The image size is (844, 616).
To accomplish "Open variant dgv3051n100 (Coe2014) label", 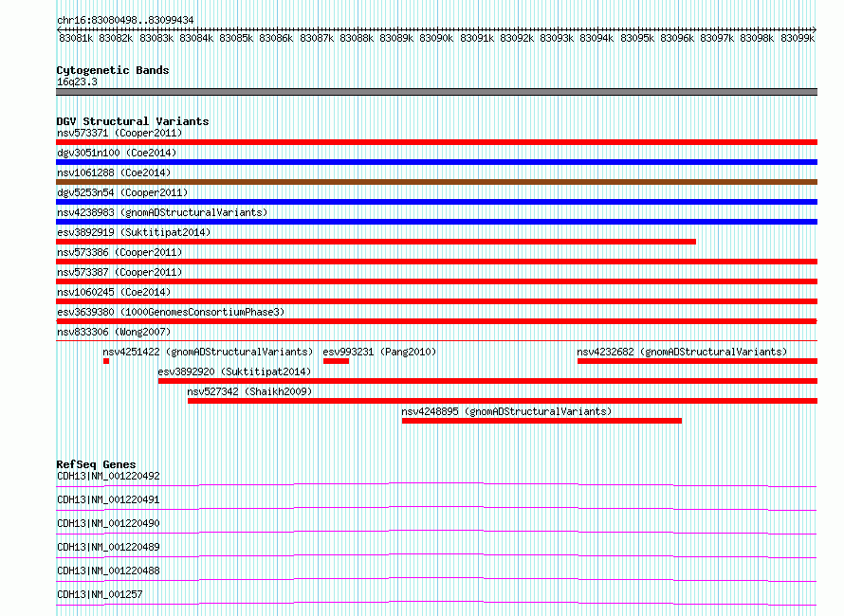I will (117, 153).
